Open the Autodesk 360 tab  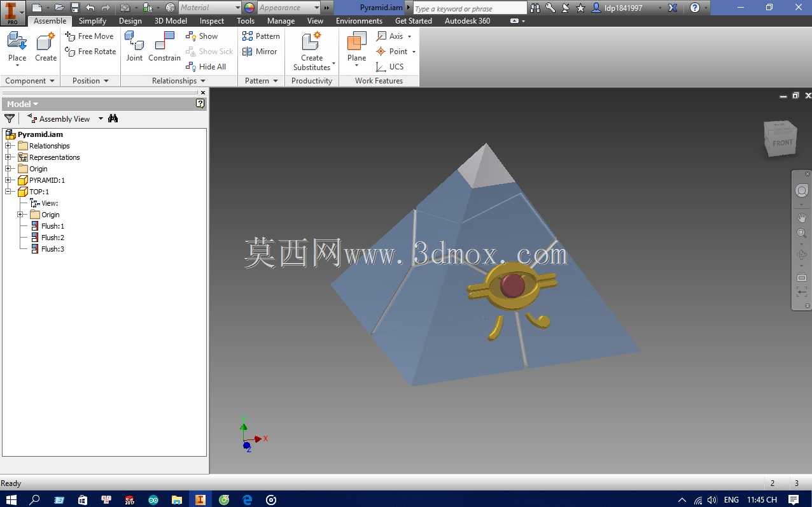click(x=467, y=21)
